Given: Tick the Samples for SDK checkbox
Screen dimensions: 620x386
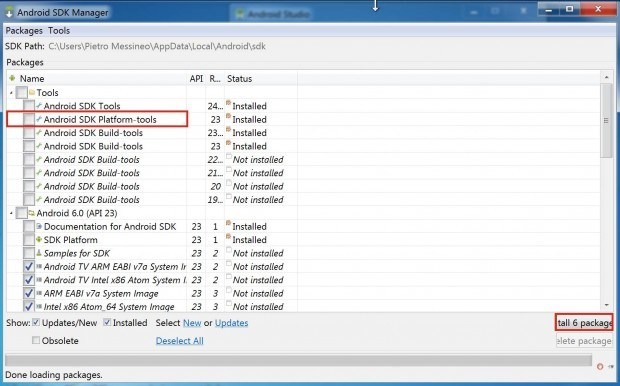Looking at the screenshot, I should [x=29, y=253].
